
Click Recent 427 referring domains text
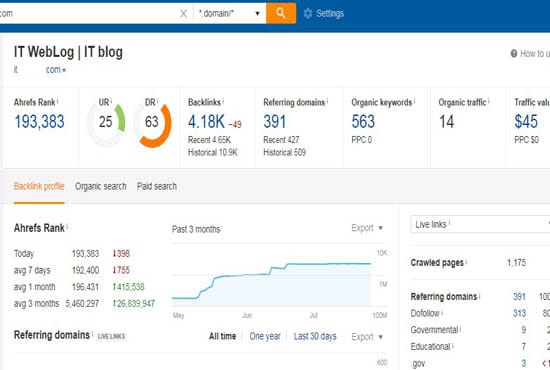[281, 140]
